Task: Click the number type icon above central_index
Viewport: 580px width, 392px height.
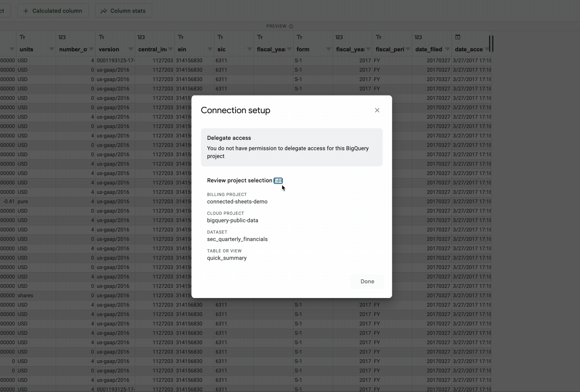Action: [141, 37]
